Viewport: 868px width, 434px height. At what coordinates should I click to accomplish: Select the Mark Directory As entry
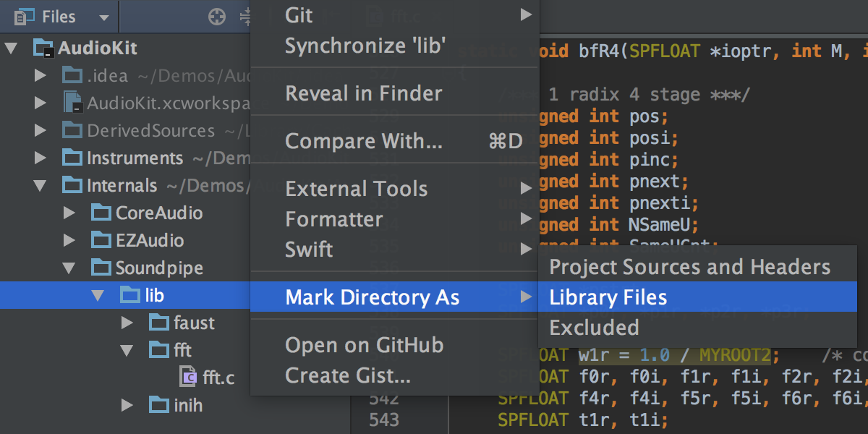(x=394, y=297)
